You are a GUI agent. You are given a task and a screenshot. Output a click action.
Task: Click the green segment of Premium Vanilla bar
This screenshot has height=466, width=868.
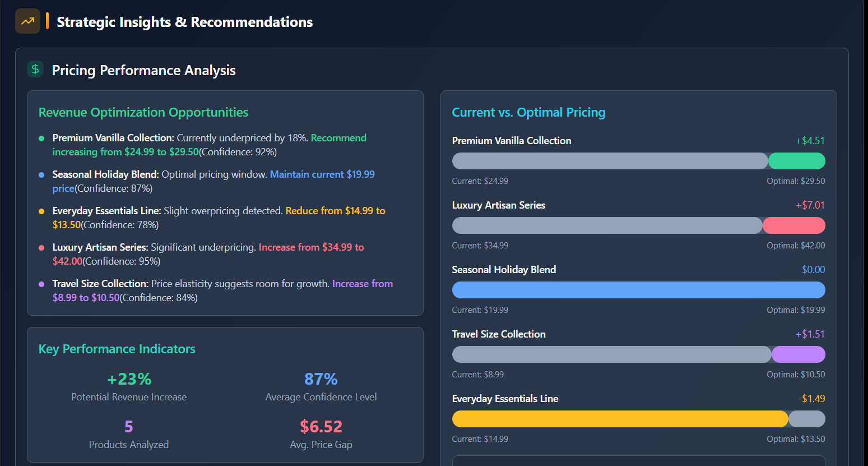pyautogui.click(x=796, y=161)
